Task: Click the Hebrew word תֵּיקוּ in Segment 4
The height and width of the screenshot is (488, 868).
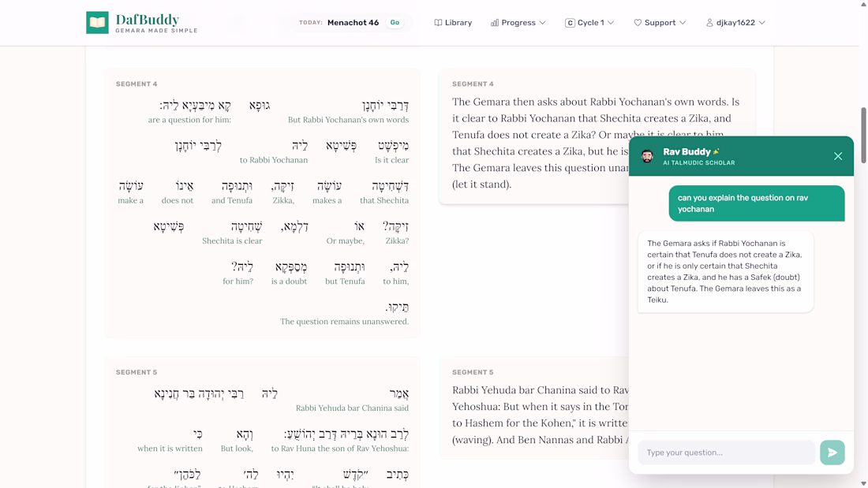Action: pos(398,307)
